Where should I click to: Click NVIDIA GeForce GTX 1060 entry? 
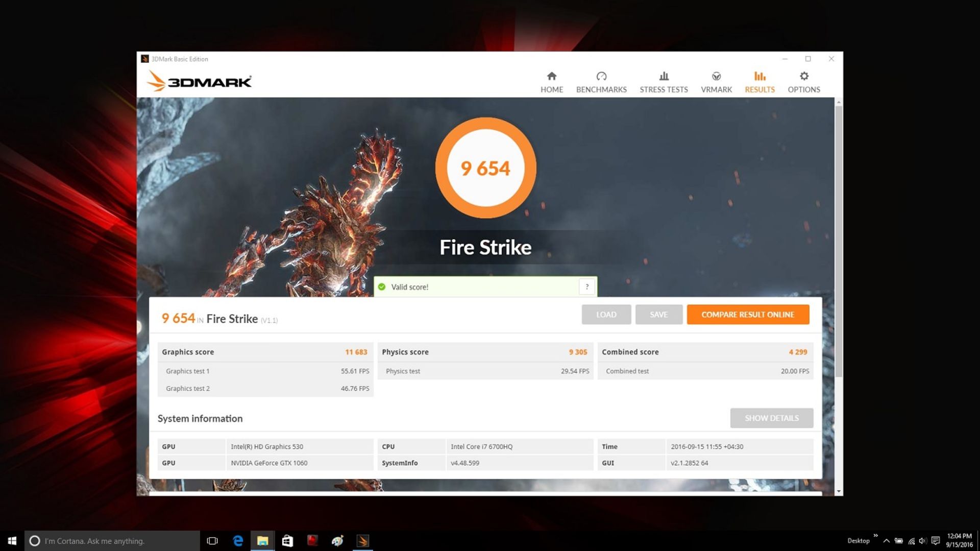point(269,463)
